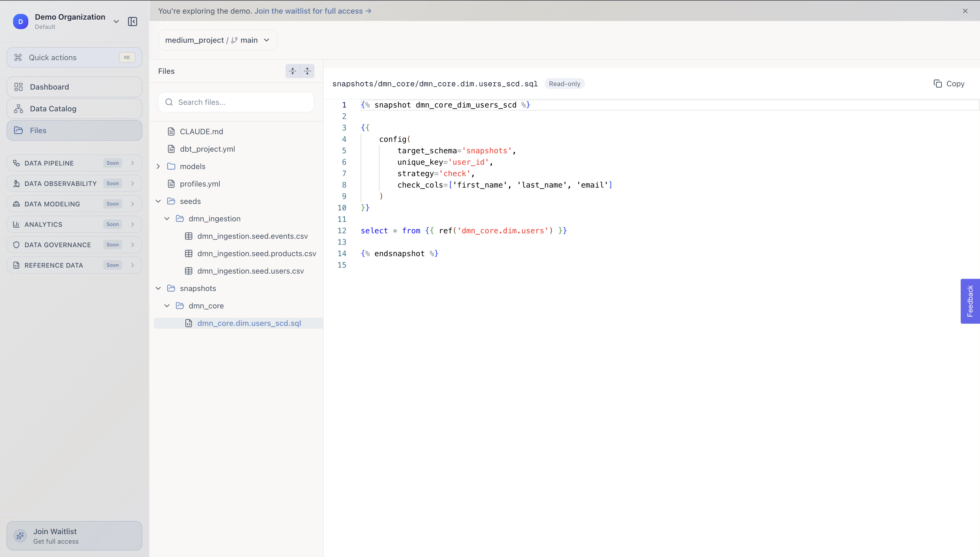Click the Analytics bar chart icon
The image size is (980, 557).
coord(16,224)
